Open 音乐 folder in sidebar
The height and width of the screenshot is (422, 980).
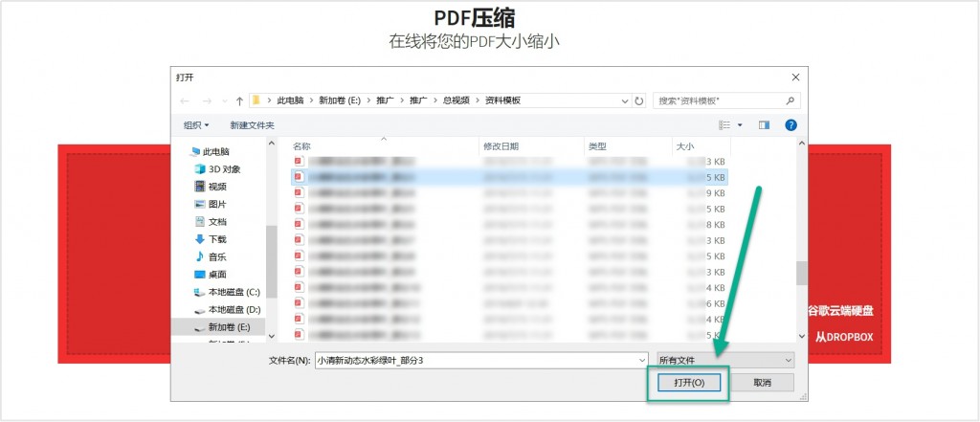coord(211,256)
